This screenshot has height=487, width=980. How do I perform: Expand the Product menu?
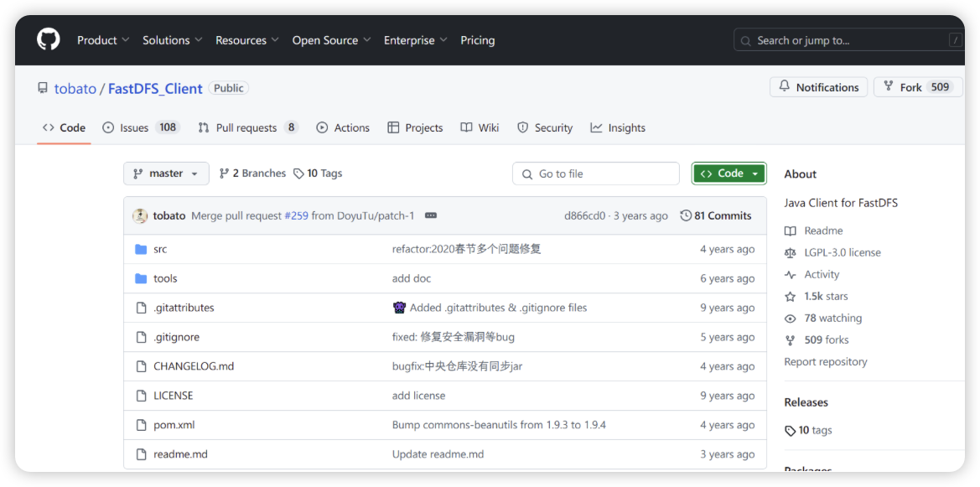point(103,40)
